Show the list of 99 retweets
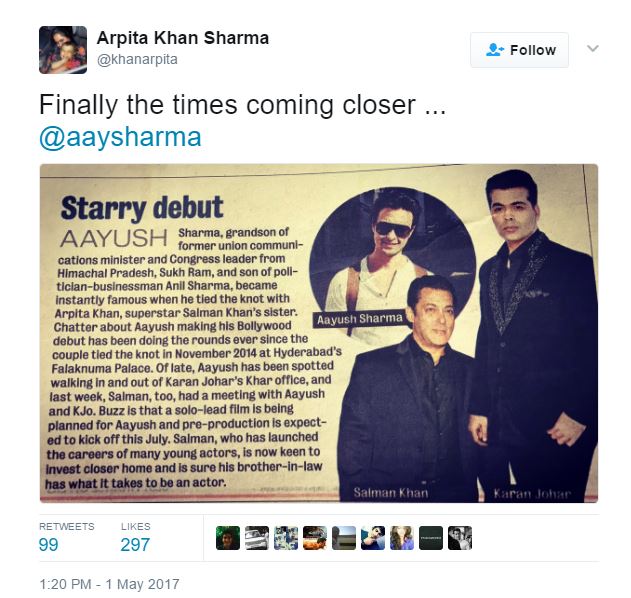 point(66,538)
